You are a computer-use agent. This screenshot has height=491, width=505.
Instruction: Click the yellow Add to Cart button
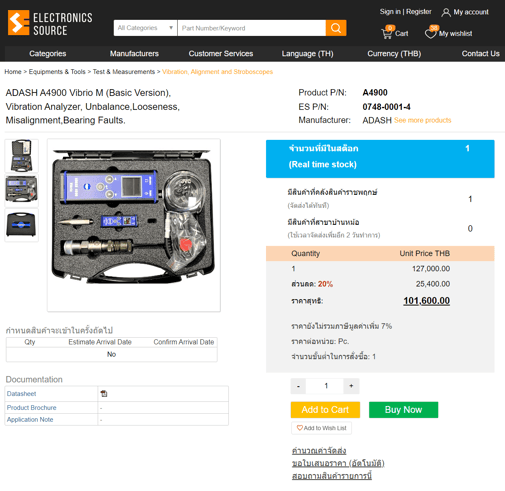(x=325, y=410)
